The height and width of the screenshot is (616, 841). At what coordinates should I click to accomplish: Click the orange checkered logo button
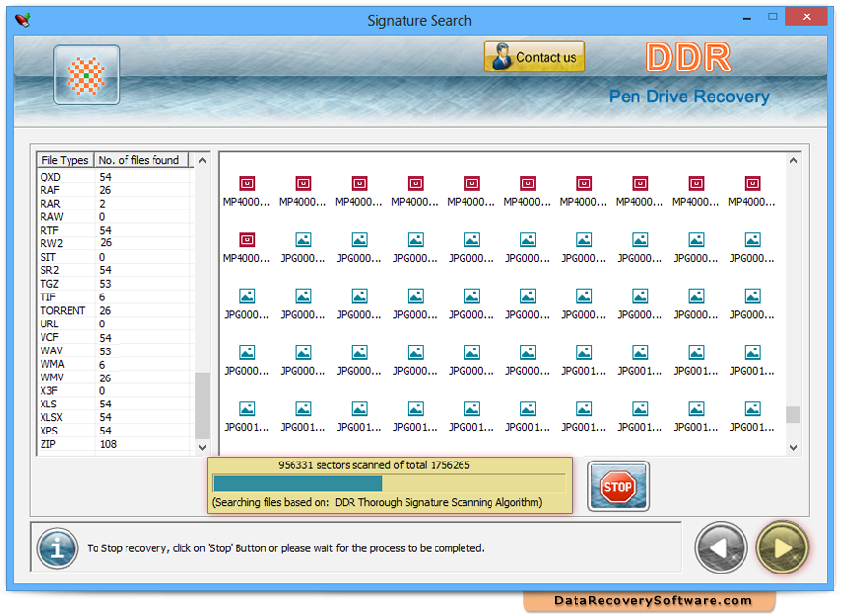86,75
